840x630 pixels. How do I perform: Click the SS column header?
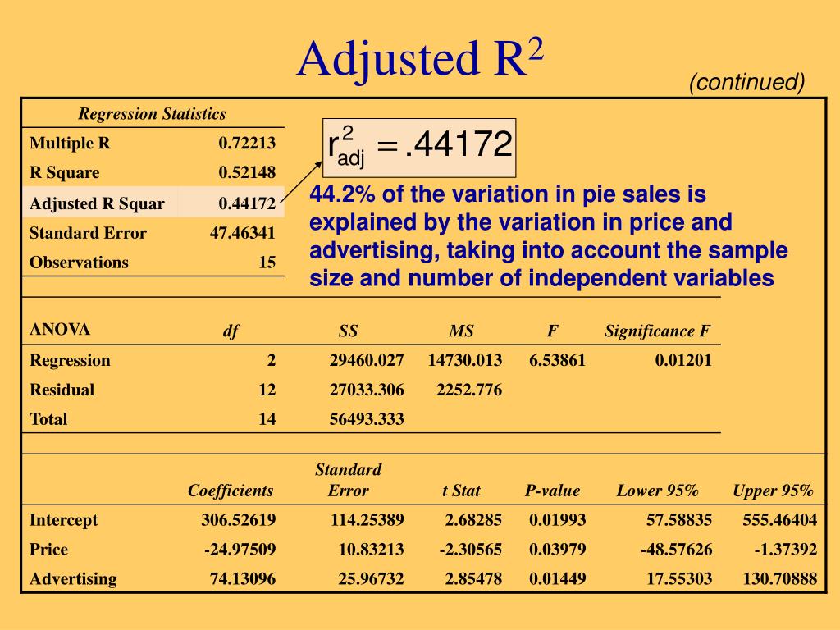click(x=348, y=331)
